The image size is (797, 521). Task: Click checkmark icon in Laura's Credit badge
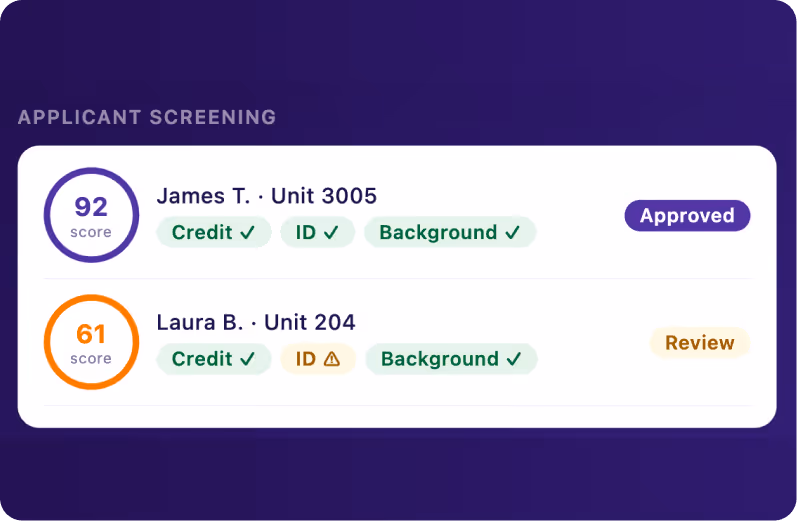(248, 359)
